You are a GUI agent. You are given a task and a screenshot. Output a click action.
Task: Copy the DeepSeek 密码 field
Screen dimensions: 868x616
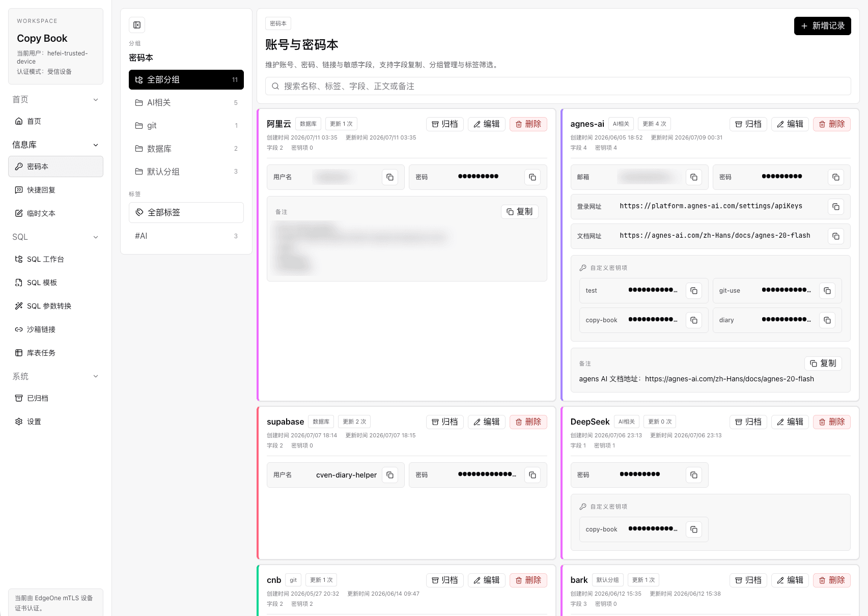[694, 475]
